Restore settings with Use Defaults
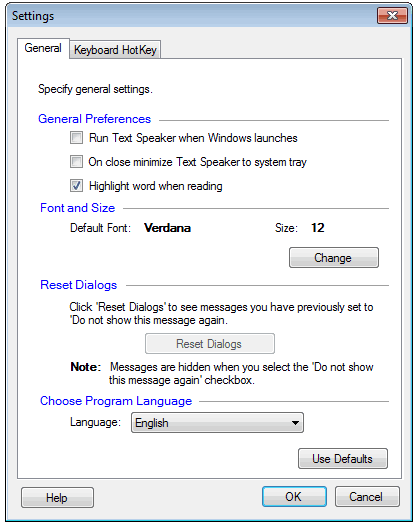 point(343,459)
